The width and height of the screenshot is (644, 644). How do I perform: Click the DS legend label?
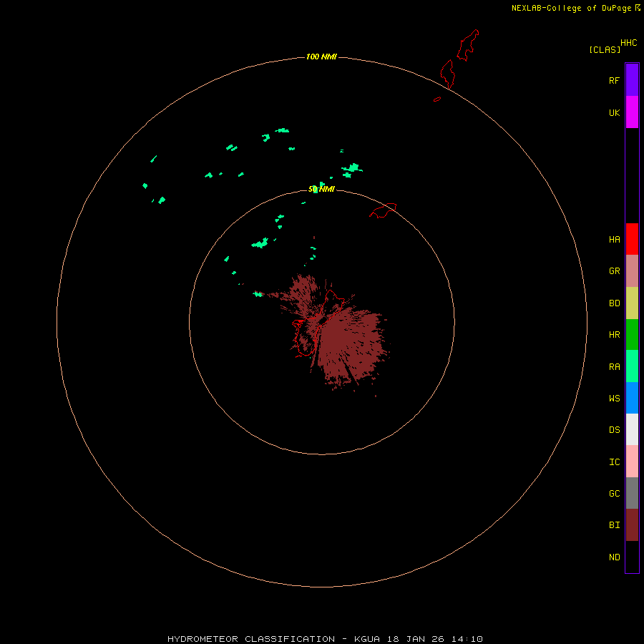click(x=614, y=430)
